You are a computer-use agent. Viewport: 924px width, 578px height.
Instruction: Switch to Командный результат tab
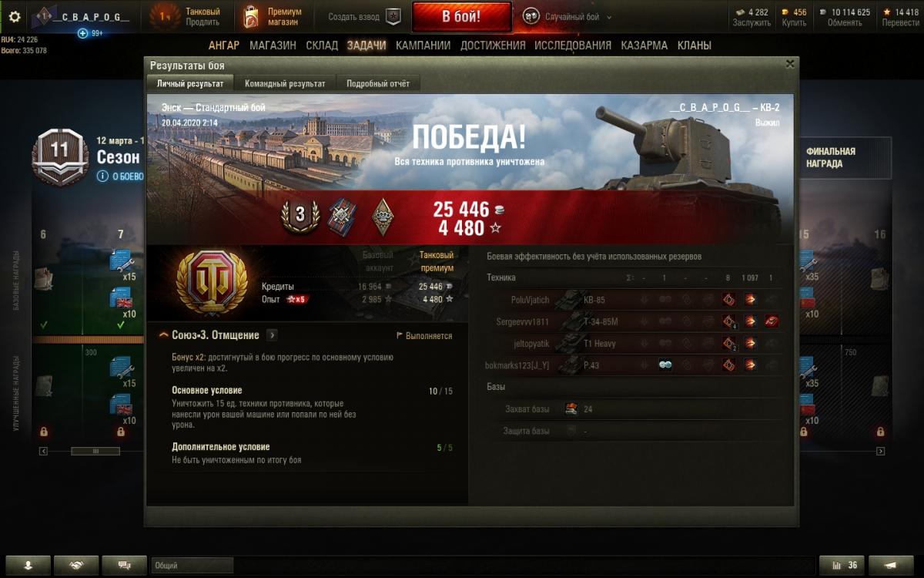[285, 83]
